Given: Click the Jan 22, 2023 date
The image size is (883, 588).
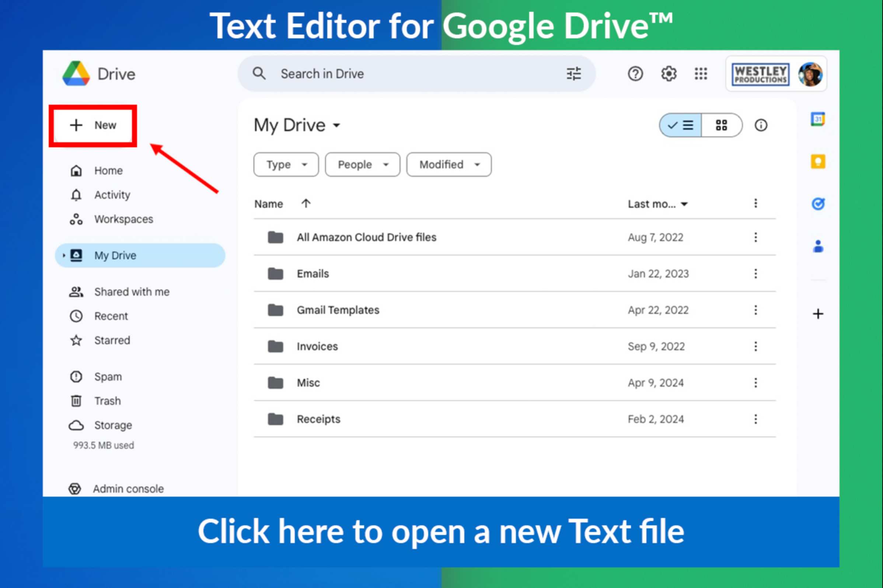Looking at the screenshot, I should [x=658, y=273].
